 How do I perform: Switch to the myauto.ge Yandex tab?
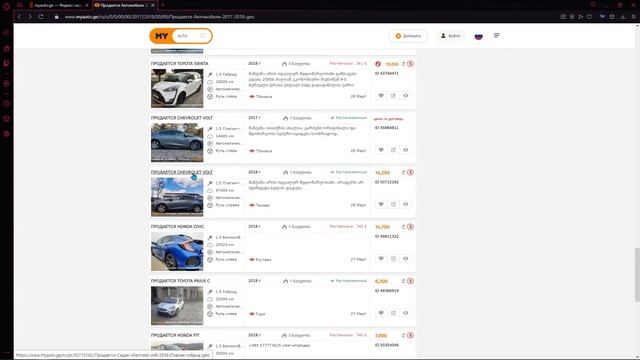pyautogui.click(x=57, y=5)
